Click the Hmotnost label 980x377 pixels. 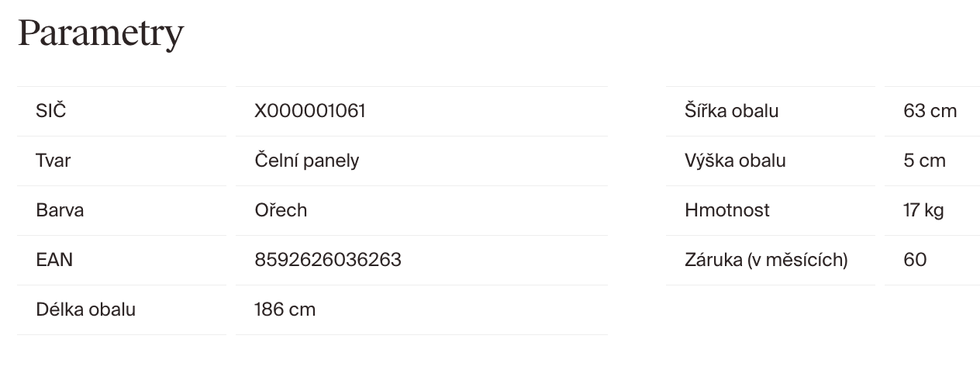point(727,210)
